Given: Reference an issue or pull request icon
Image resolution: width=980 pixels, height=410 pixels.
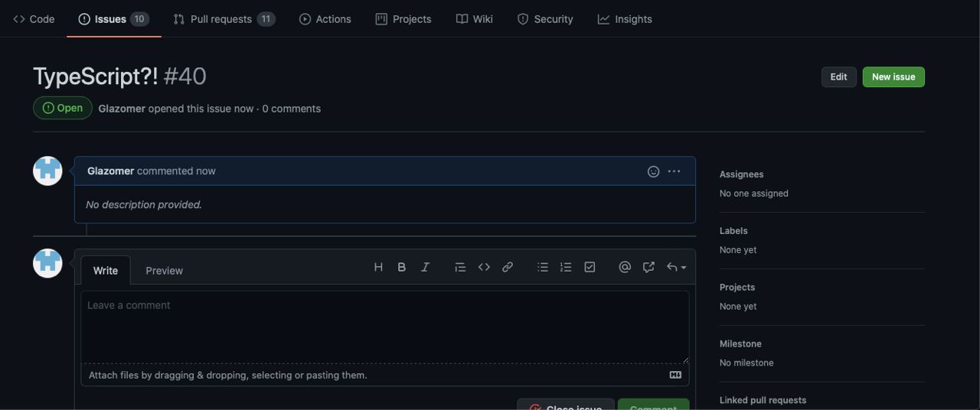Looking at the screenshot, I should [x=648, y=267].
